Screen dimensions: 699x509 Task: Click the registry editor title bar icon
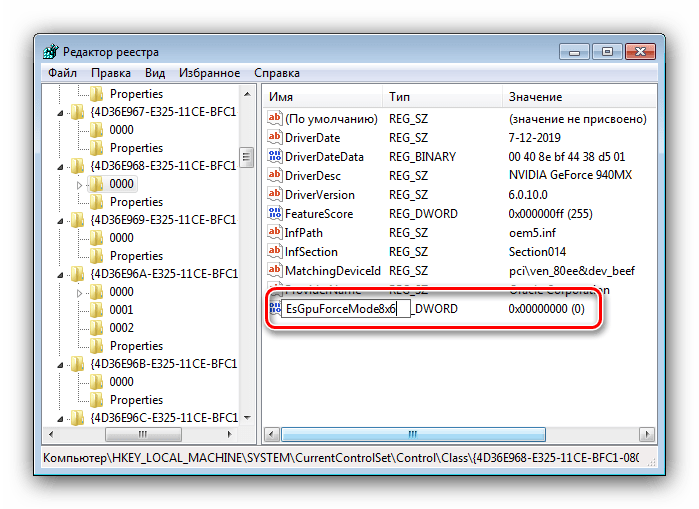pos(51,52)
